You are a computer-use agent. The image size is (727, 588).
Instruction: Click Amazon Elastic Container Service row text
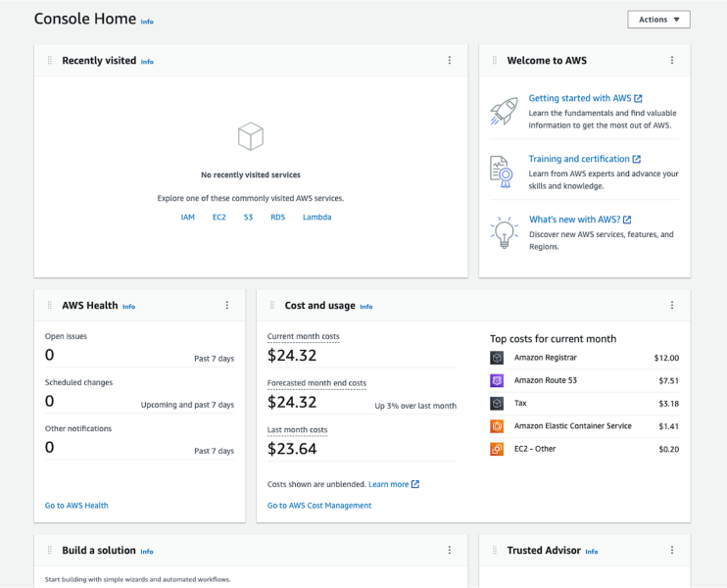572,425
